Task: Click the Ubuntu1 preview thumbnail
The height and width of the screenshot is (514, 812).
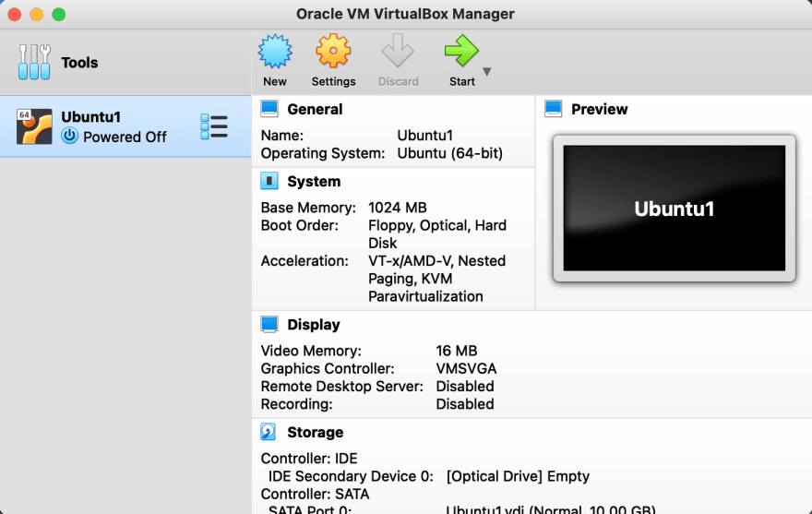Action: 675,209
